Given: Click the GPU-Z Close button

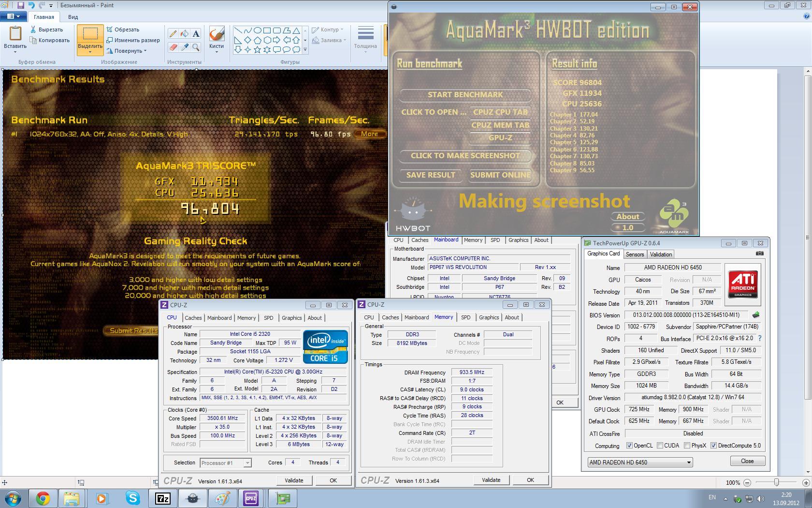Looking at the screenshot, I should point(747,461).
